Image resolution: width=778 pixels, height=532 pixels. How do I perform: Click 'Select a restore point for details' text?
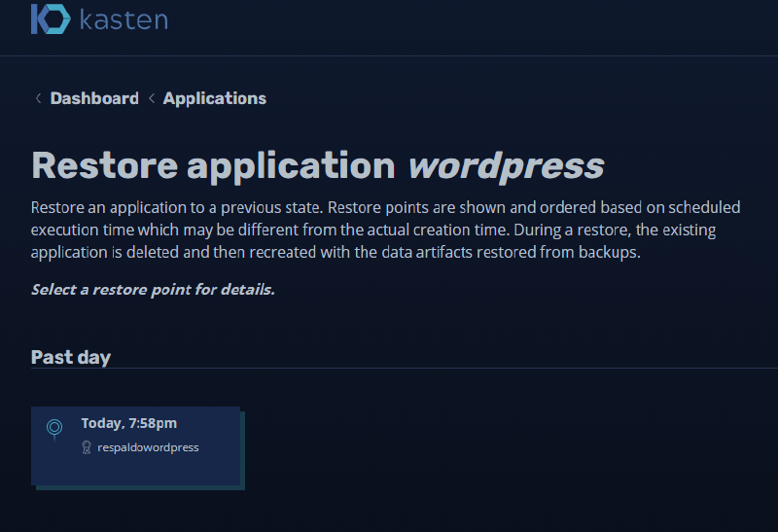click(x=153, y=289)
